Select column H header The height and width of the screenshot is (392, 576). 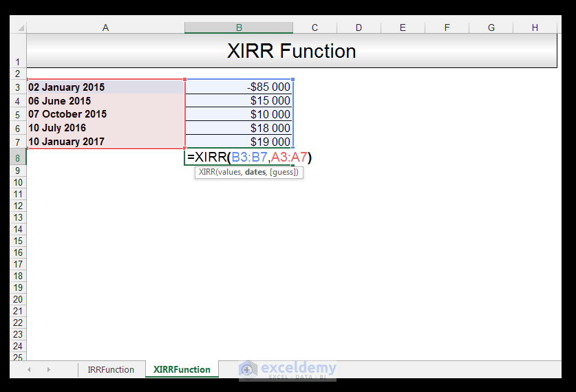[x=535, y=28]
